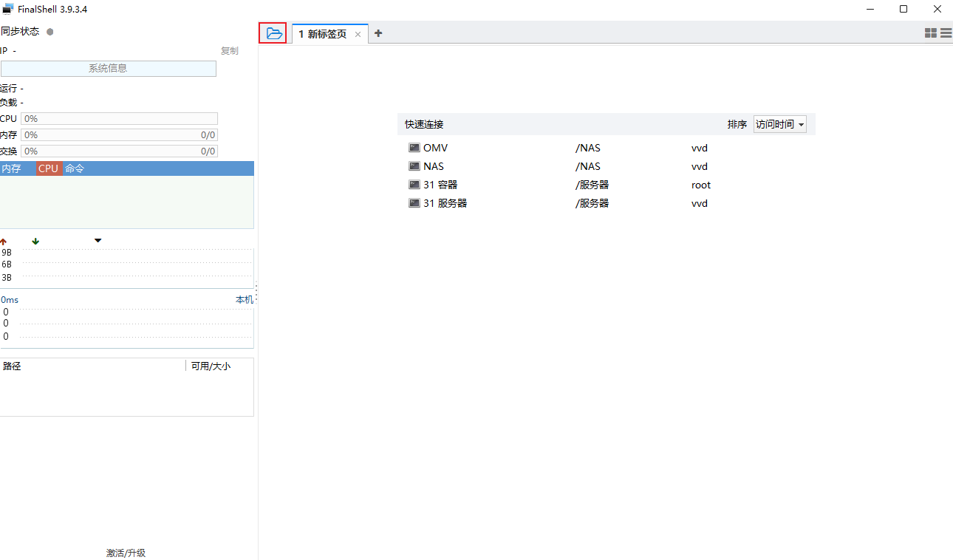
Task: Open the 访问时间 sort dropdown
Action: (779, 124)
